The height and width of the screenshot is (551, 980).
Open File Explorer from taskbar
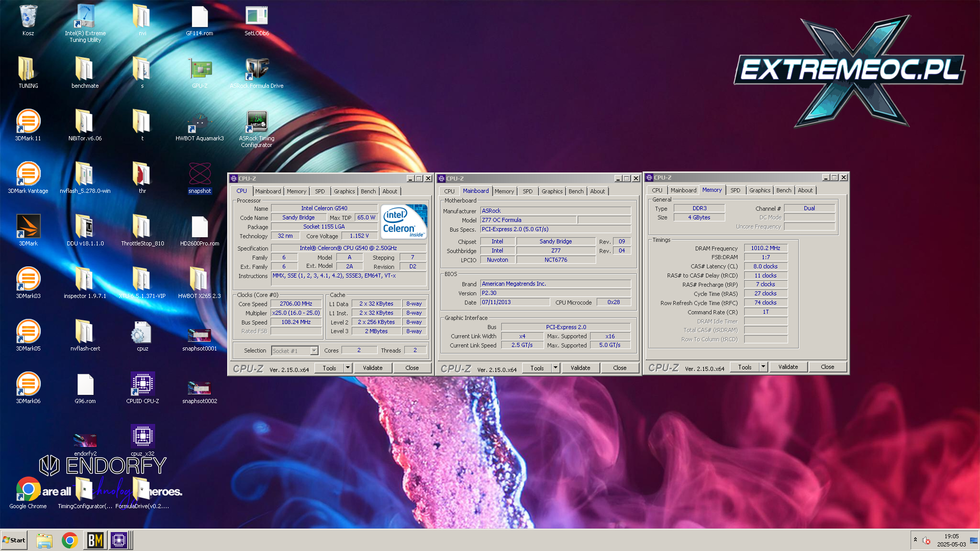pos(44,540)
